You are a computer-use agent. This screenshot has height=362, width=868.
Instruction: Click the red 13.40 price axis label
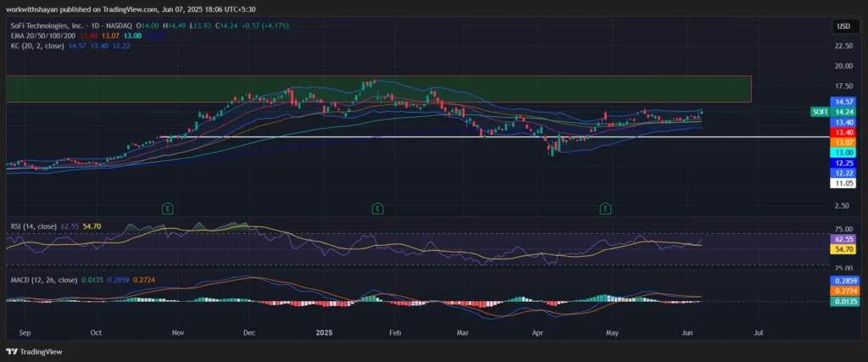tap(843, 132)
